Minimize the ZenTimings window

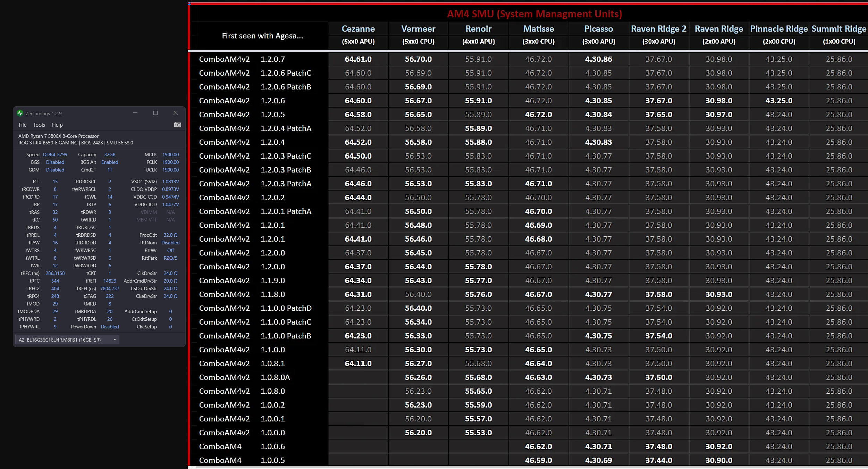135,113
